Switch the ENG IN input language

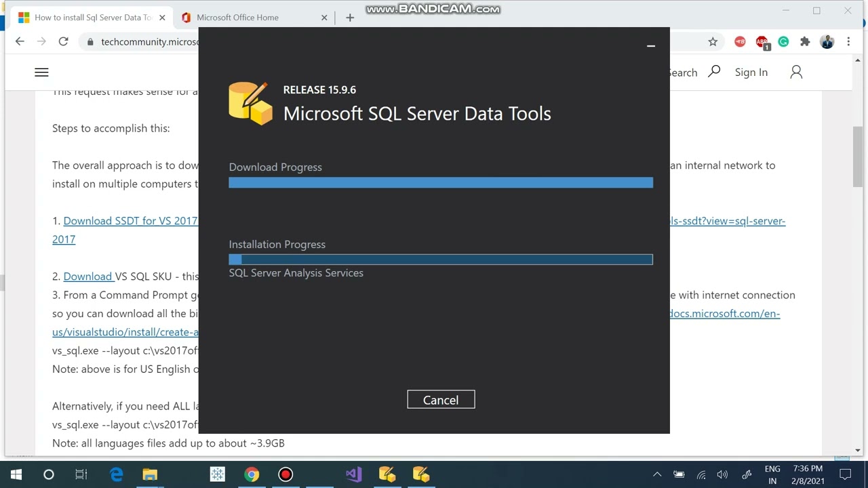[x=772, y=474]
